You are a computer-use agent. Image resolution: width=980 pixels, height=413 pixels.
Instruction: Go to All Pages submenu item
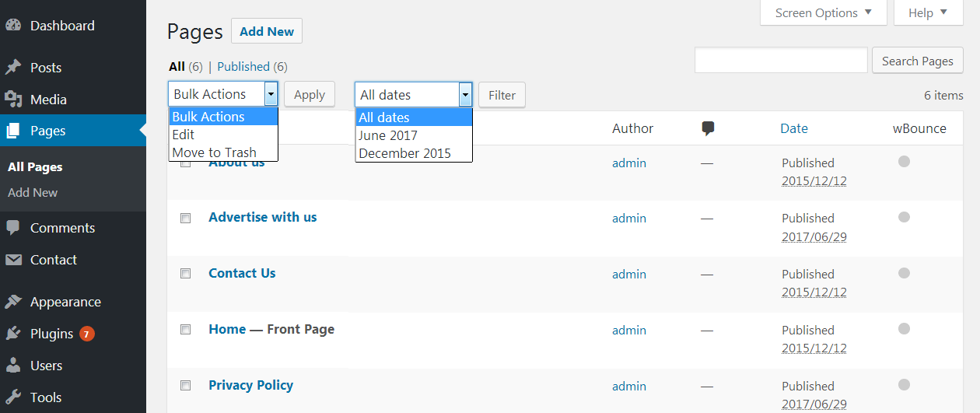[x=35, y=166]
